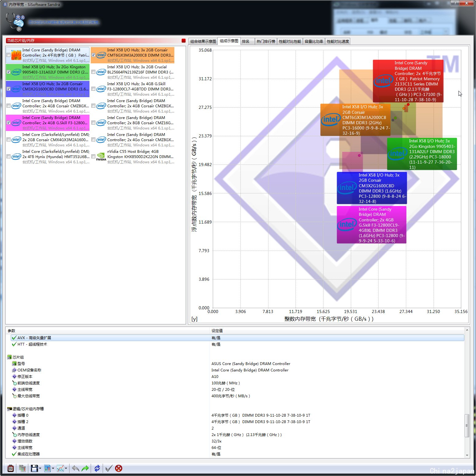
Task: Click the integrated-in-processor checkmark icon
Action: pyautogui.click(x=14, y=454)
